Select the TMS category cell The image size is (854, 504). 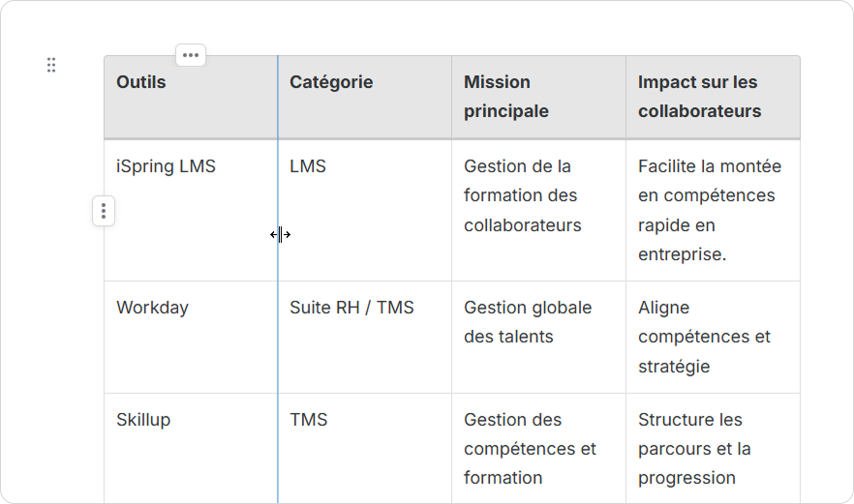pos(309,420)
